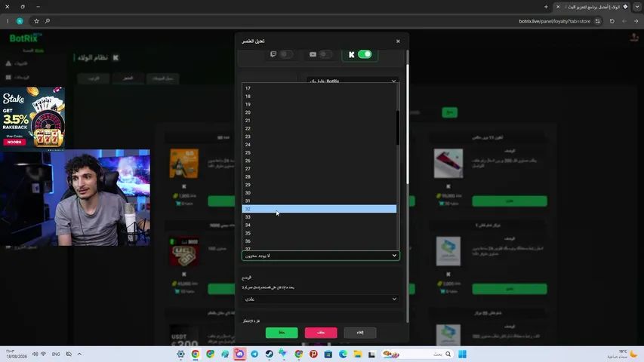Reload the page

coord(612,21)
